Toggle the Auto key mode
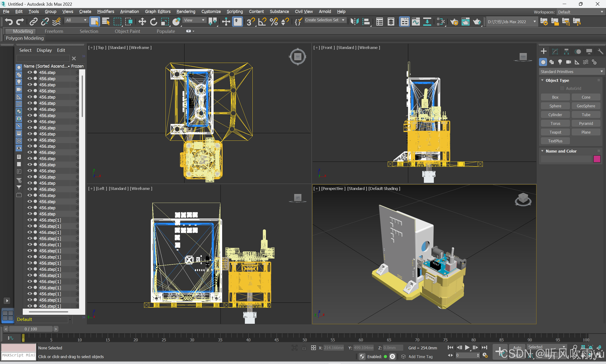 (517, 347)
